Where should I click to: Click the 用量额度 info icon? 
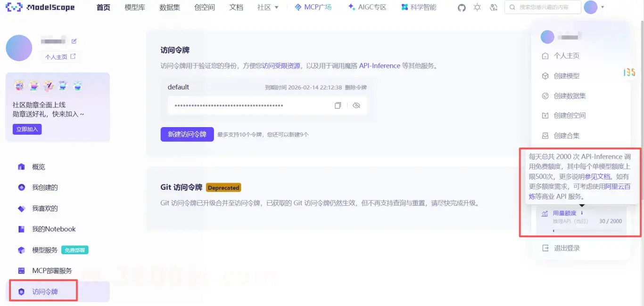click(x=582, y=213)
